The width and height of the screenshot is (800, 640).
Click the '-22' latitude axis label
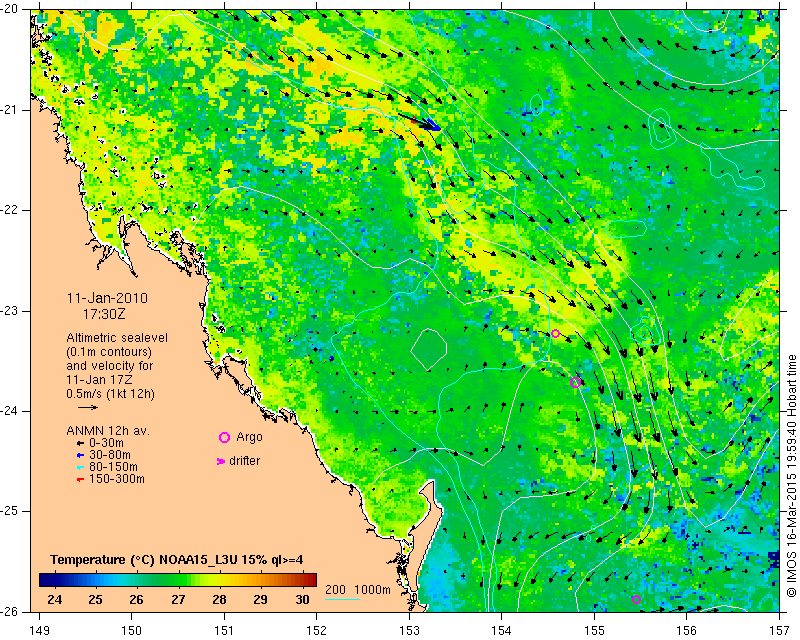point(9,210)
